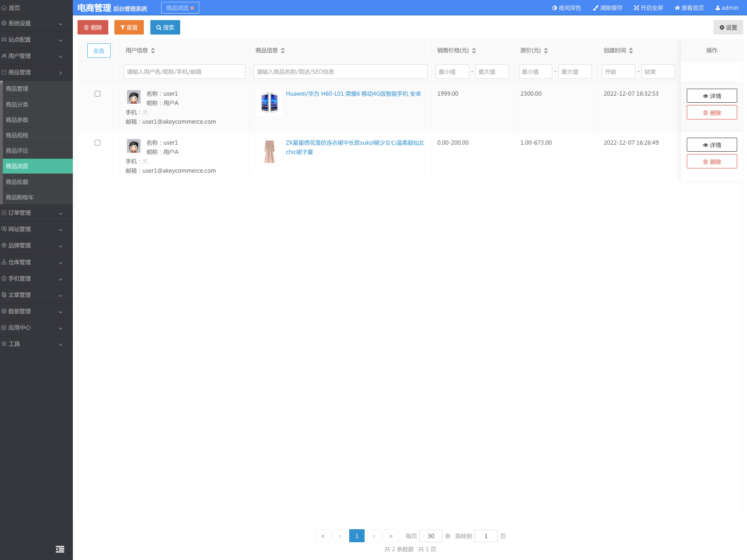Expand 仓库管理 sidebar menu
Viewport: 747px width, 560px height.
tap(36, 262)
